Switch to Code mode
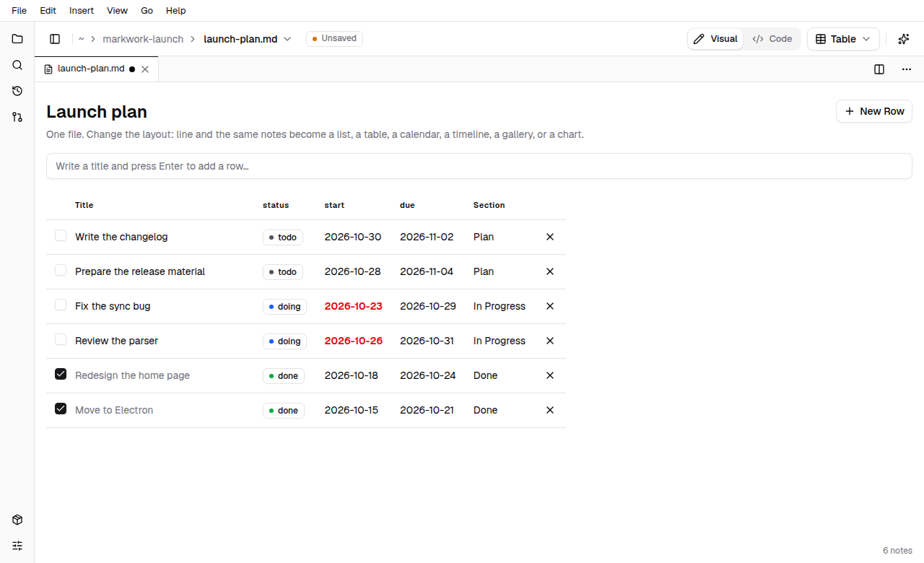This screenshot has width=924, height=563. pyautogui.click(x=772, y=39)
